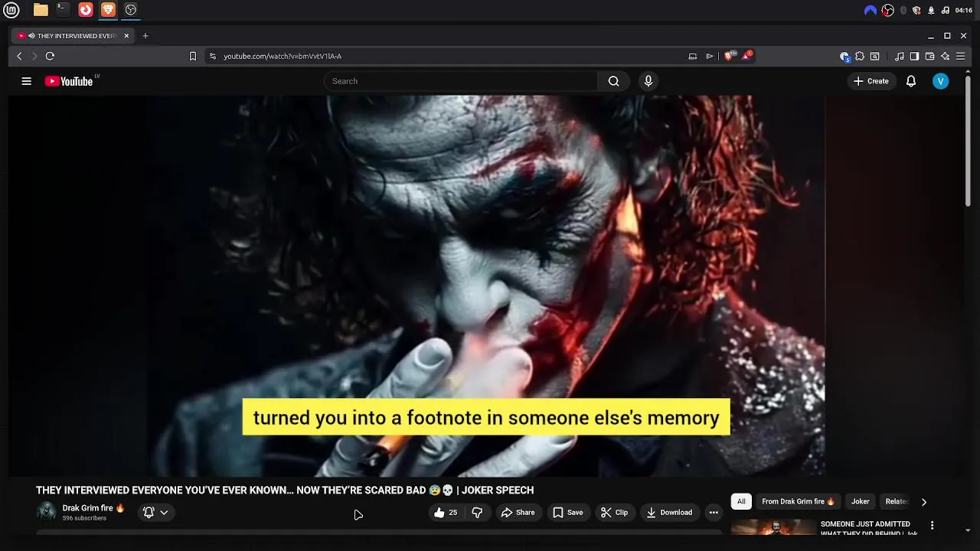Viewport: 980px width, 551px height.
Task: Like the video with thumbs up
Action: pyautogui.click(x=446, y=513)
